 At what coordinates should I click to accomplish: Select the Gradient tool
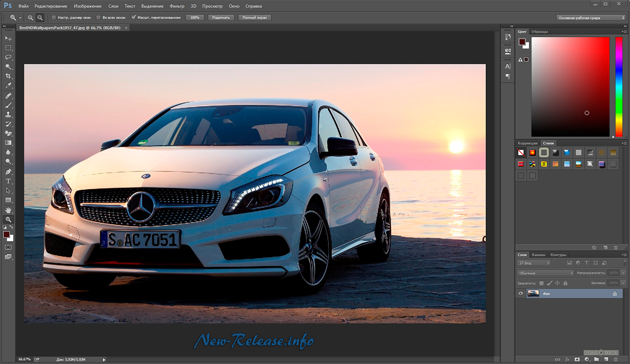click(8, 143)
